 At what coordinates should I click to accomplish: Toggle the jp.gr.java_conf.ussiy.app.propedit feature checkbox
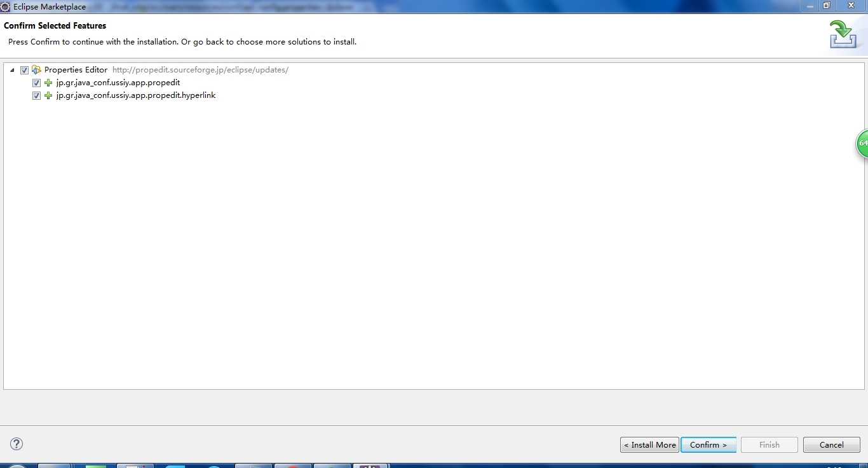click(36, 83)
